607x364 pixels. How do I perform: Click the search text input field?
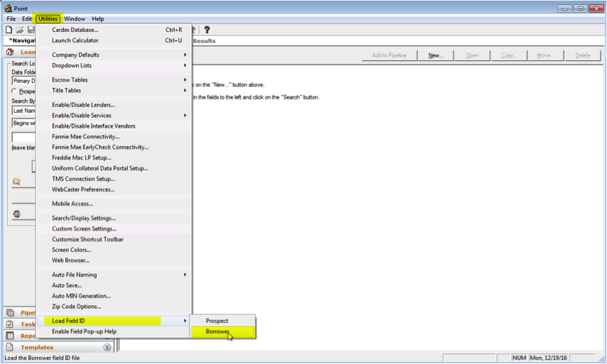tap(23, 138)
